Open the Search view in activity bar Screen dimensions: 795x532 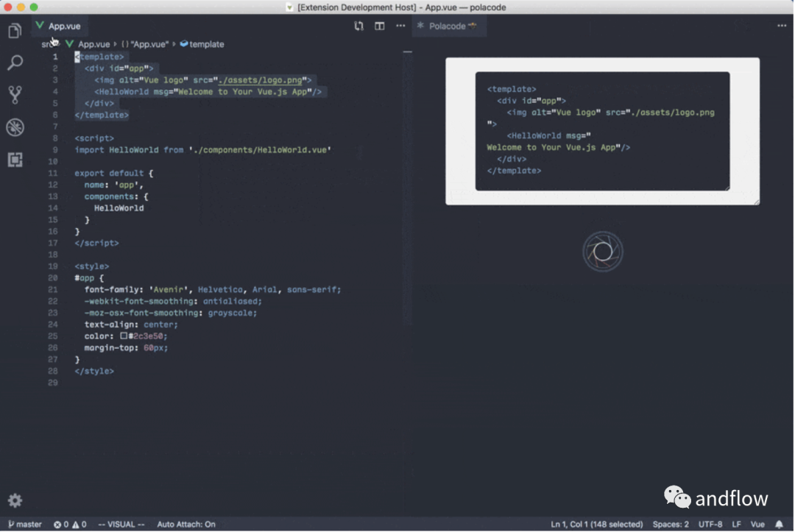click(x=15, y=63)
